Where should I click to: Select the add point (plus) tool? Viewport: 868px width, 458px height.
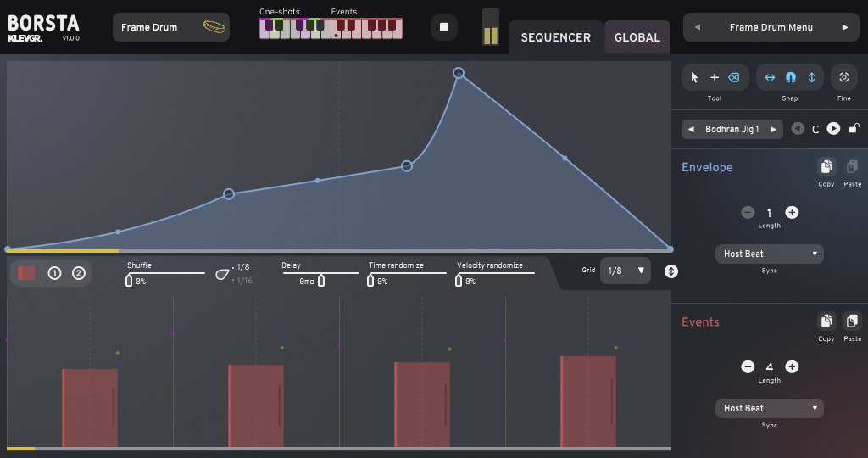715,77
